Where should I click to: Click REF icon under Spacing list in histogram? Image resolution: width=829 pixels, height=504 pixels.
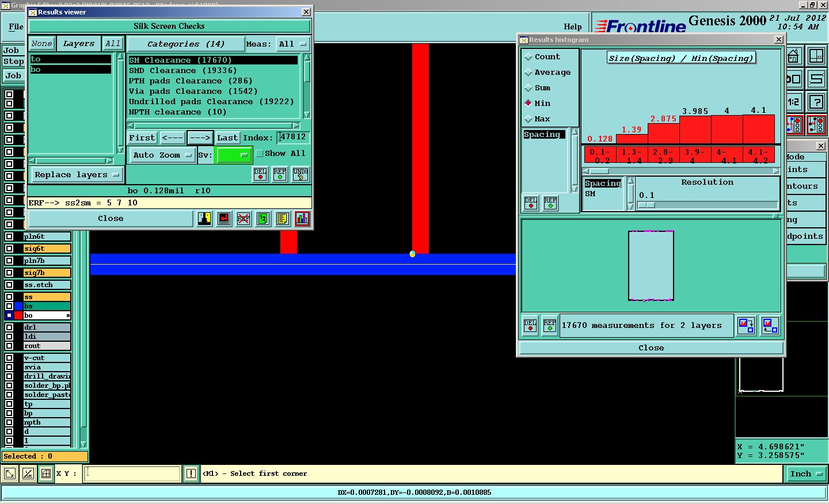(550, 203)
